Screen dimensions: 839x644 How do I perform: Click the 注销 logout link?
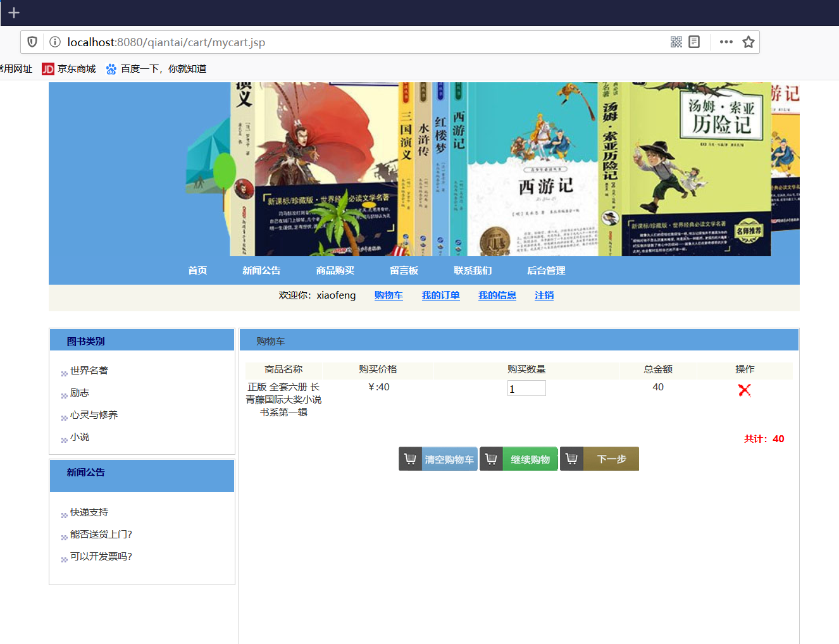[x=544, y=295]
